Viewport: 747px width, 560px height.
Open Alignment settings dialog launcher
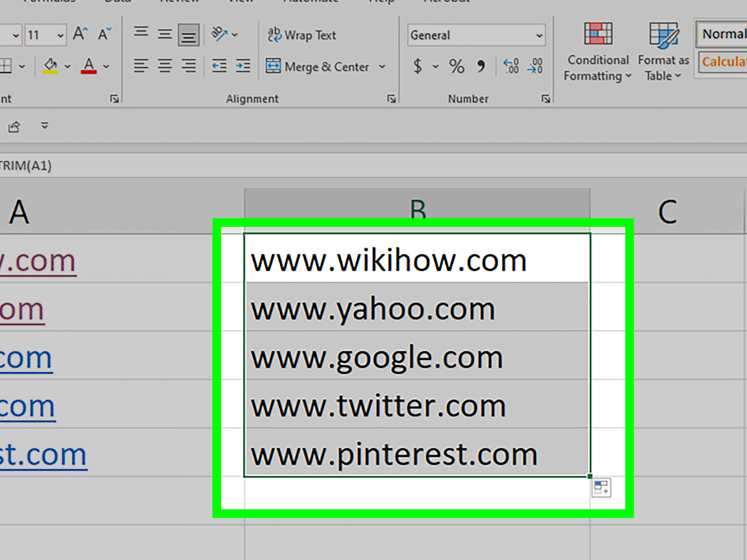(x=391, y=99)
